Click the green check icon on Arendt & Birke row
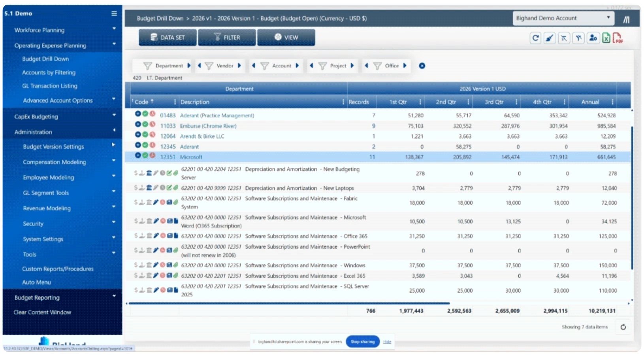The height and width of the screenshot is (356, 644). click(x=145, y=134)
